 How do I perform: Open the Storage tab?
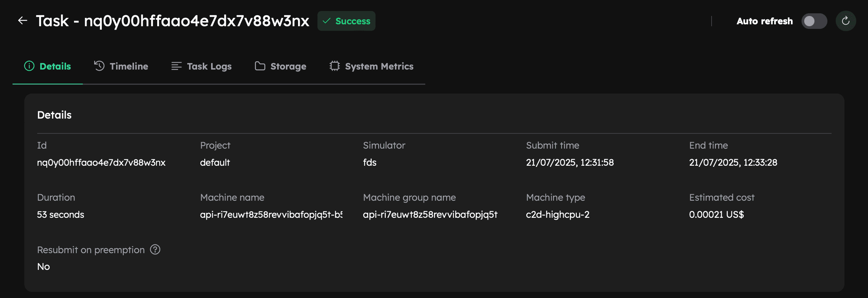point(288,66)
